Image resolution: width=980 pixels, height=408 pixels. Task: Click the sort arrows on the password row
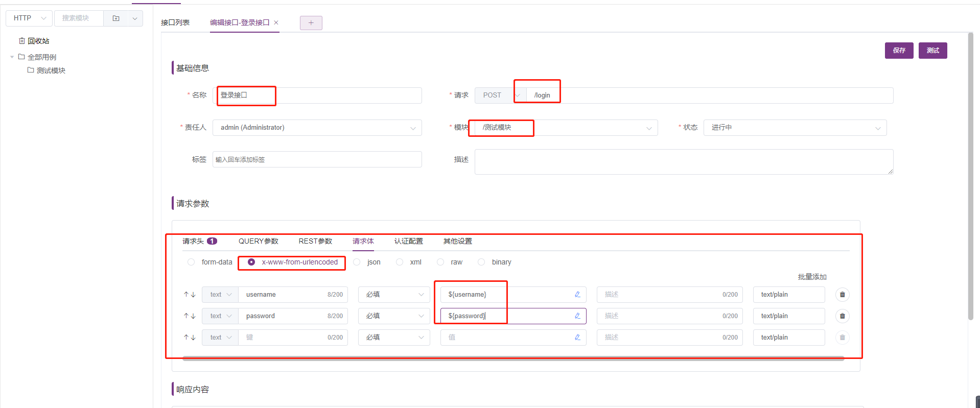190,316
